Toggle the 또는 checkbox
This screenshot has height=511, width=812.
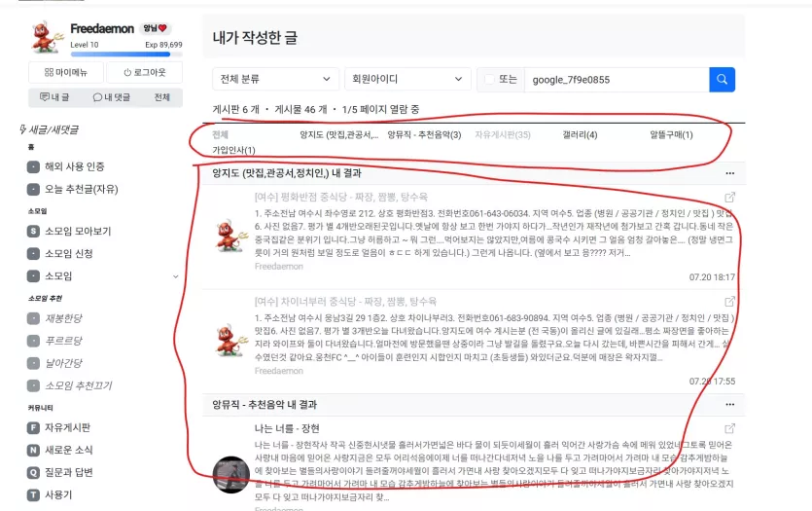pos(489,79)
